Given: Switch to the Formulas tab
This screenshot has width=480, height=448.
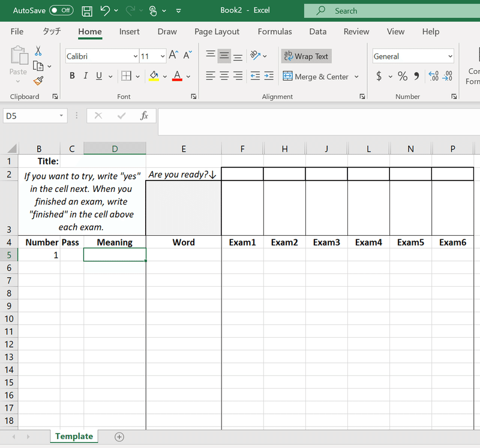Looking at the screenshot, I should [275, 32].
